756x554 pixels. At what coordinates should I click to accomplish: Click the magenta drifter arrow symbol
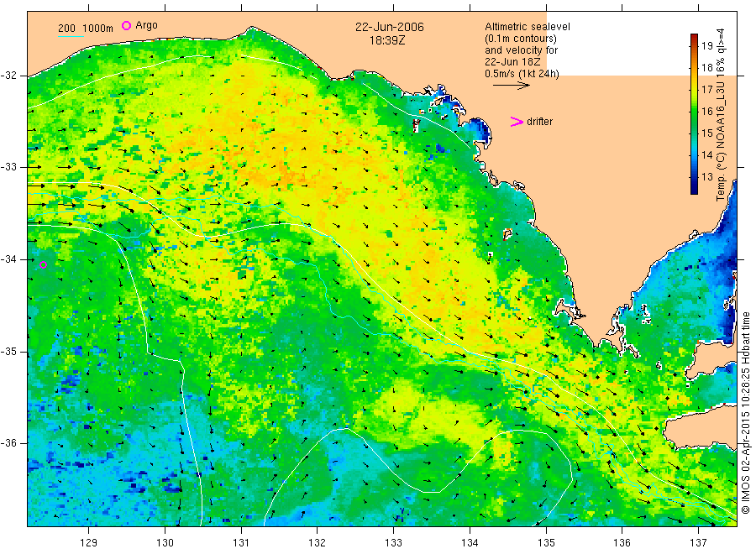517,122
